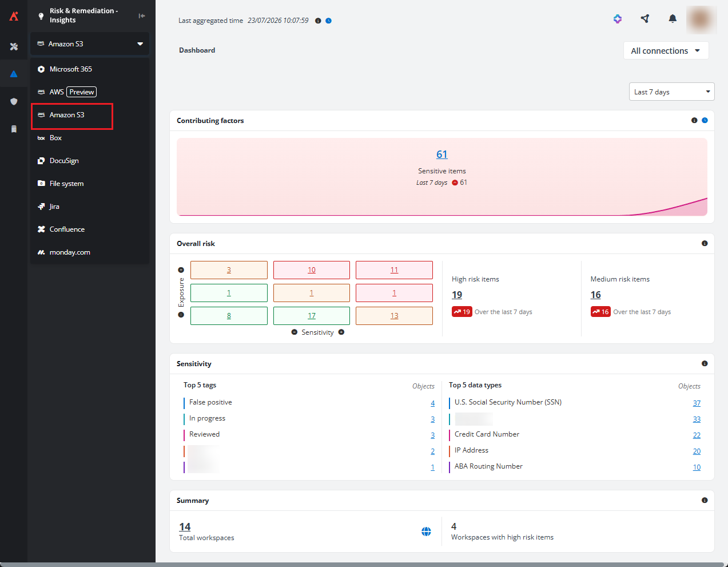Screen dimensions: 728x567
Task: Open the 61 sensitive items link
Action: 442,154
